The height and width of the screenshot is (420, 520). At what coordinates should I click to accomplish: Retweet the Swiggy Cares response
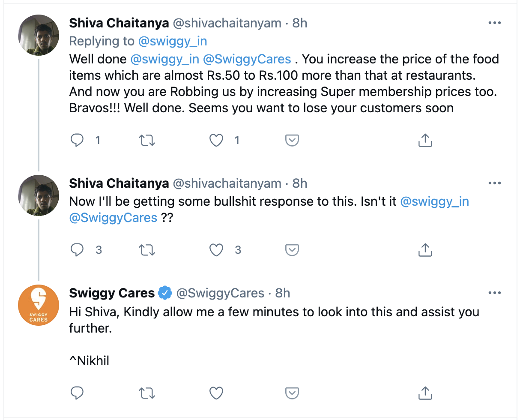pos(147,393)
